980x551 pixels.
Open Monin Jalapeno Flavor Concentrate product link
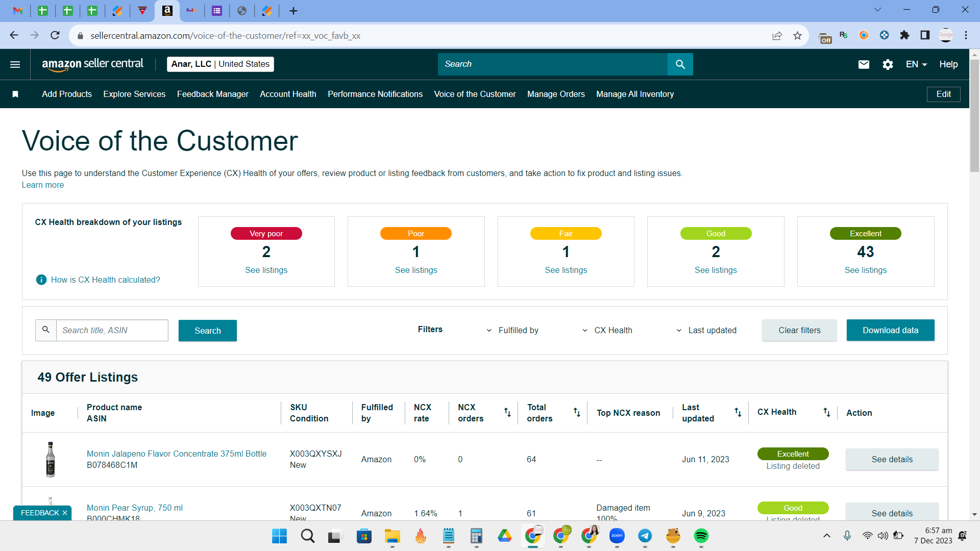click(x=177, y=454)
